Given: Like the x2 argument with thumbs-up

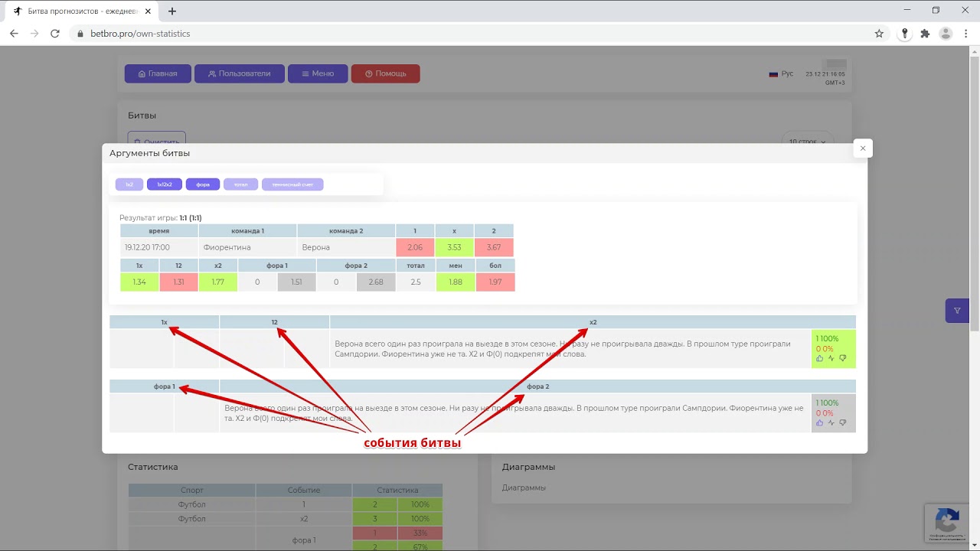Looking at the screenshot, I should click(819, 358).
